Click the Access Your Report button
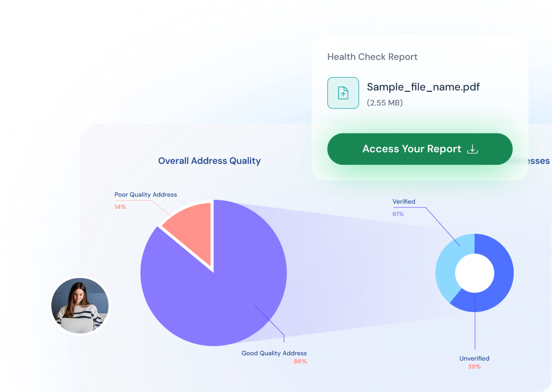This screenshot has width=552, height=392. 420,149
